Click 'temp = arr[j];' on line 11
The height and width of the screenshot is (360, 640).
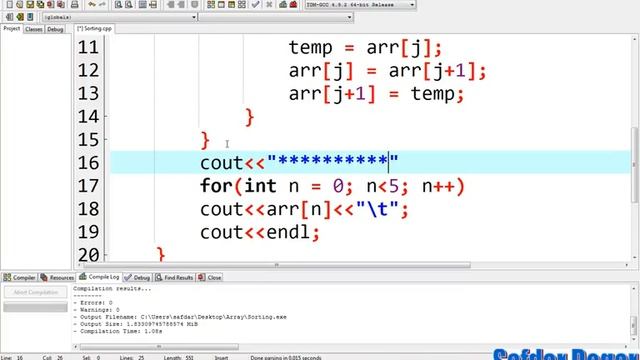click(365, 48)
